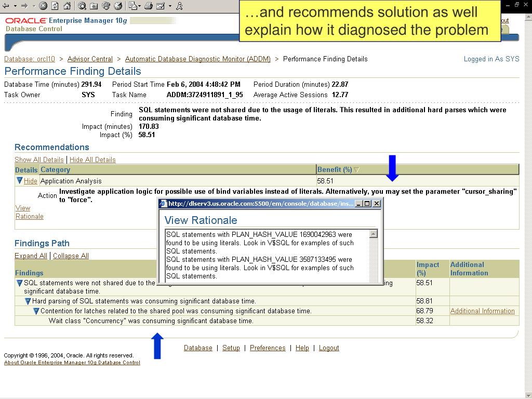Click the 58.32 impact value
The image size is (532, 399).
tap(424, 321)
